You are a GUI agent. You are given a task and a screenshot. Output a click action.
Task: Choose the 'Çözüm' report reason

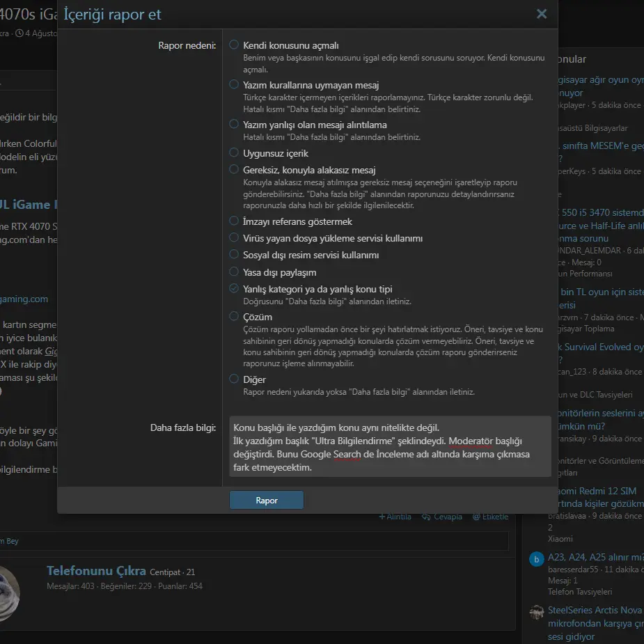pos(234,316)
